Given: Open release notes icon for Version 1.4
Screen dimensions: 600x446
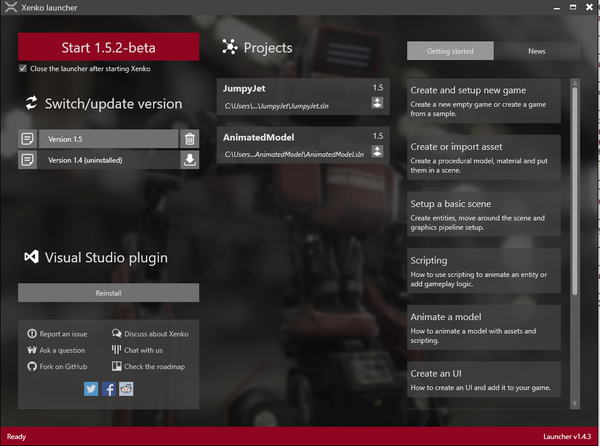Looking at the screenshot, I should (27, 160).
